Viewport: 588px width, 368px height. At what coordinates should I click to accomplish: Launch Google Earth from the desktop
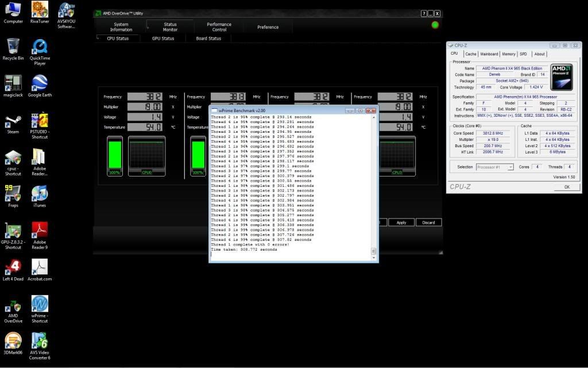pos(40,86)
